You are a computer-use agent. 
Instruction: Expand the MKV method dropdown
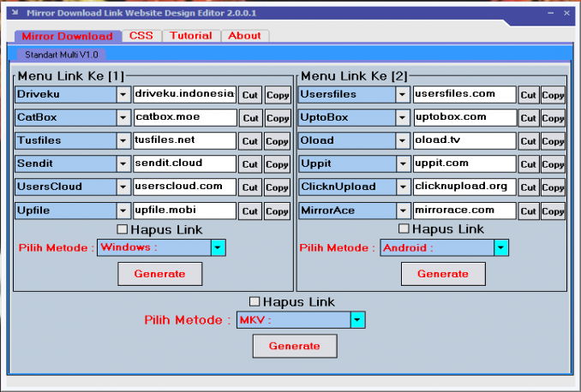coord(357,320)
